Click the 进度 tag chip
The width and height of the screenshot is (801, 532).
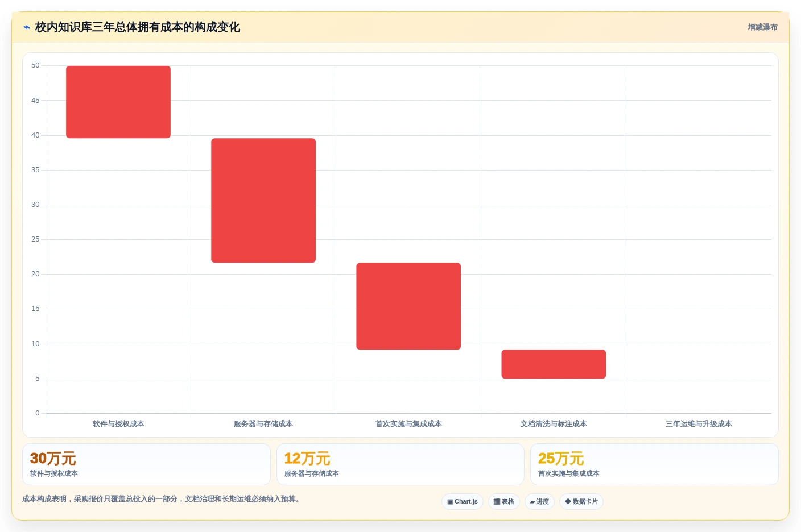click(539, 501)
